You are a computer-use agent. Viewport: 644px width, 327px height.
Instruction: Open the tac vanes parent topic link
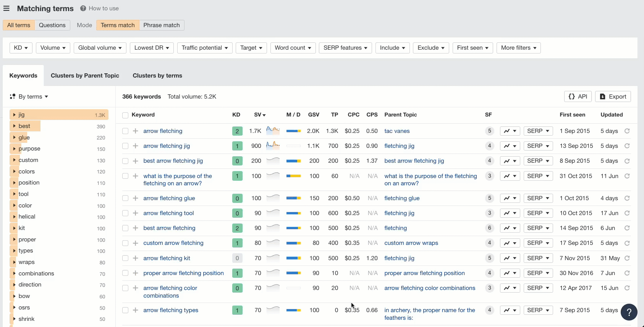pyautogui.click(x=397, y=131)
